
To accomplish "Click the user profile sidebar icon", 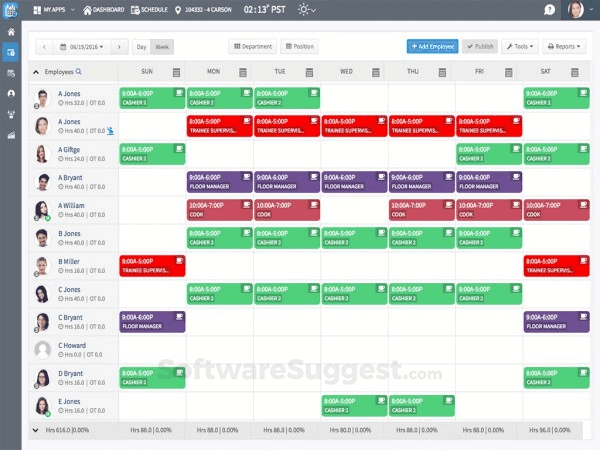I will tap(11, 93).
